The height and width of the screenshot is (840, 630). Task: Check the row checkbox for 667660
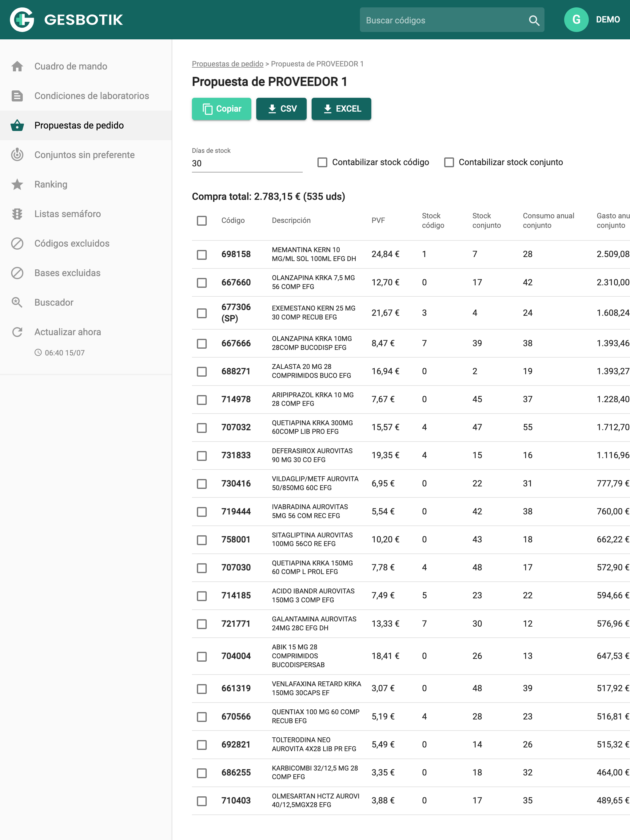click(x=201, y=283)
